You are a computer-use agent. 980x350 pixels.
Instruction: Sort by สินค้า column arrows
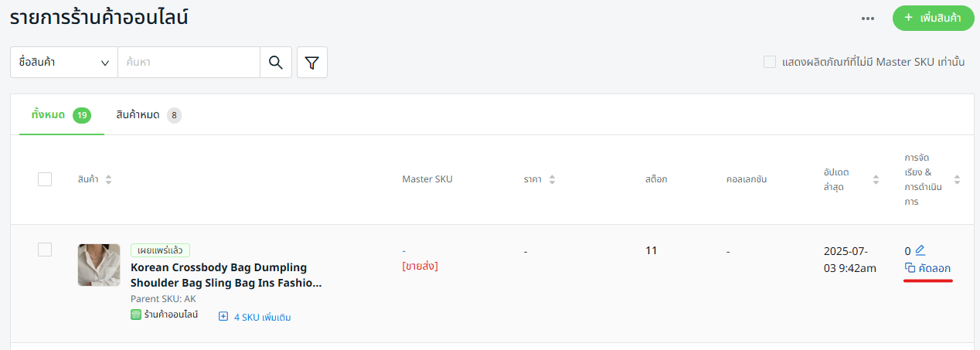point(108,179)
